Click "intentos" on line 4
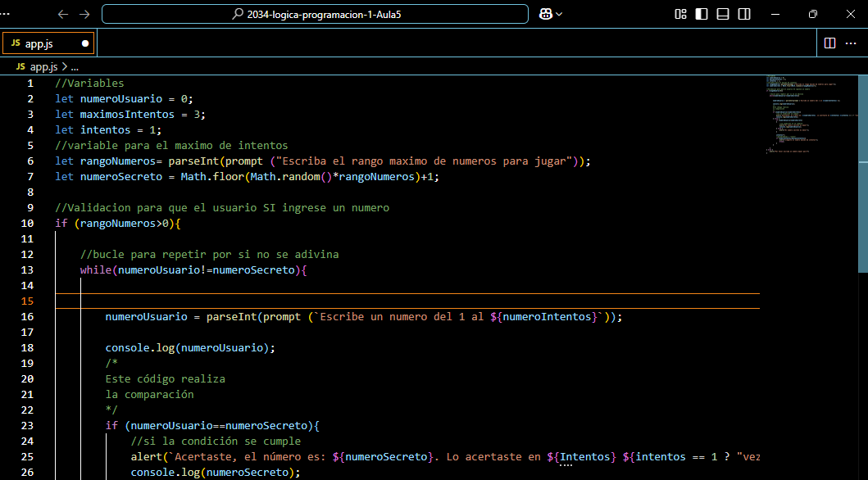The image size is (868, 480). pyautogui.click(x=105, y=130)
